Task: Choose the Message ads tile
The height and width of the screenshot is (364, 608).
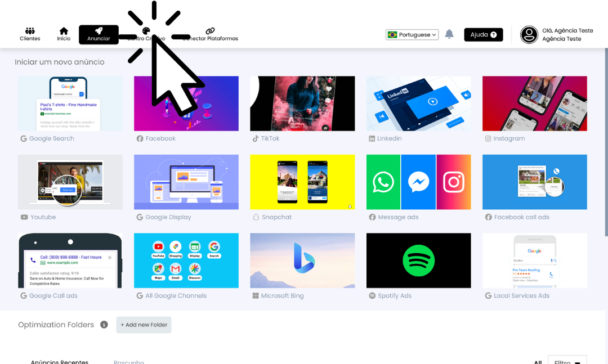Action: tap(418, 182)
